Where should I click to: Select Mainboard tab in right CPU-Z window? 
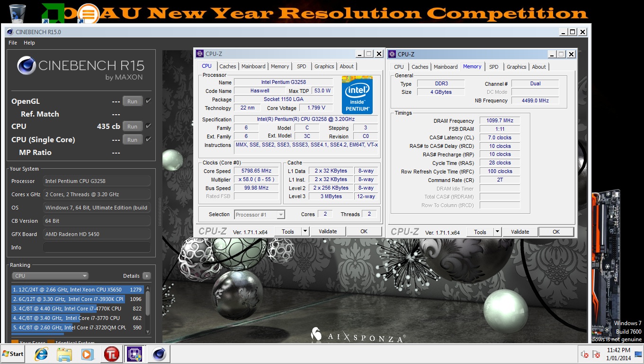click(x=446, y=67)
